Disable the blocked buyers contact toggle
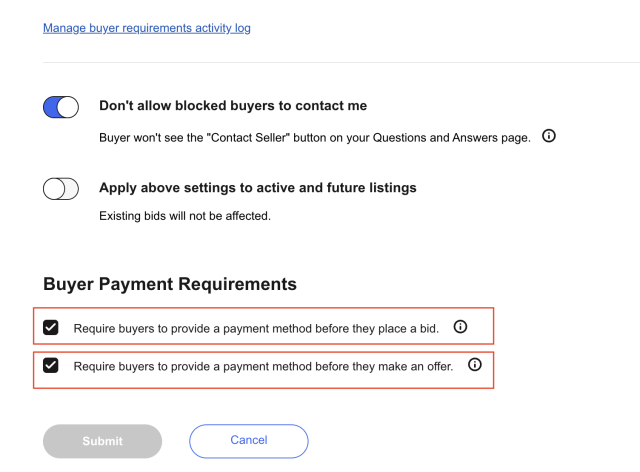Image resolution: width=640 pixels, height=472 pixels. tap(61, 107)
